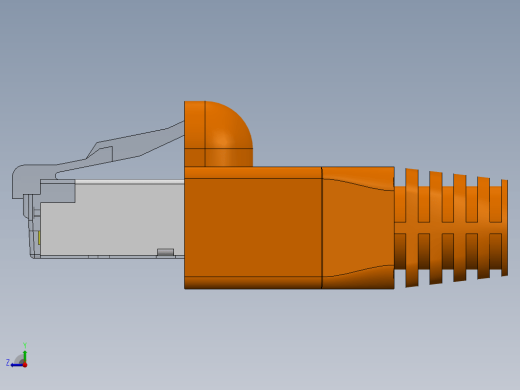Select the small yellow contact pin on plug
The width and height of the screenshot is (520, 390).
[x=39, y=238]
